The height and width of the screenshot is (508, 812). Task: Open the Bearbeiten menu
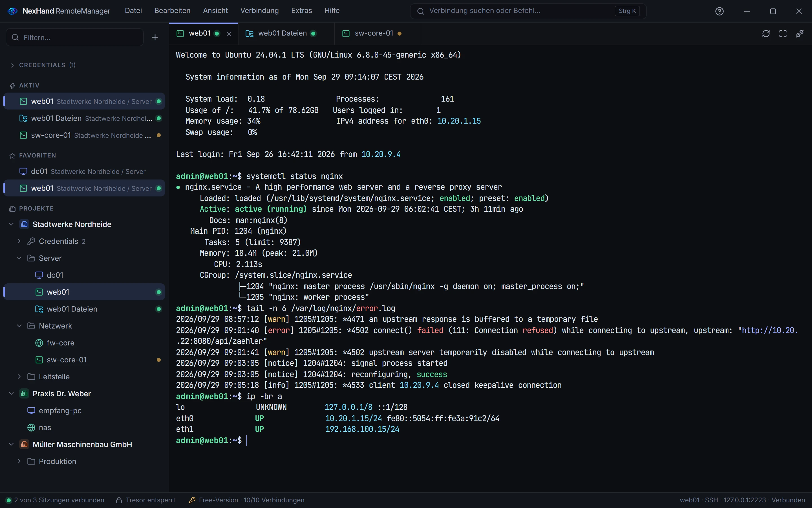pos(173,11)
